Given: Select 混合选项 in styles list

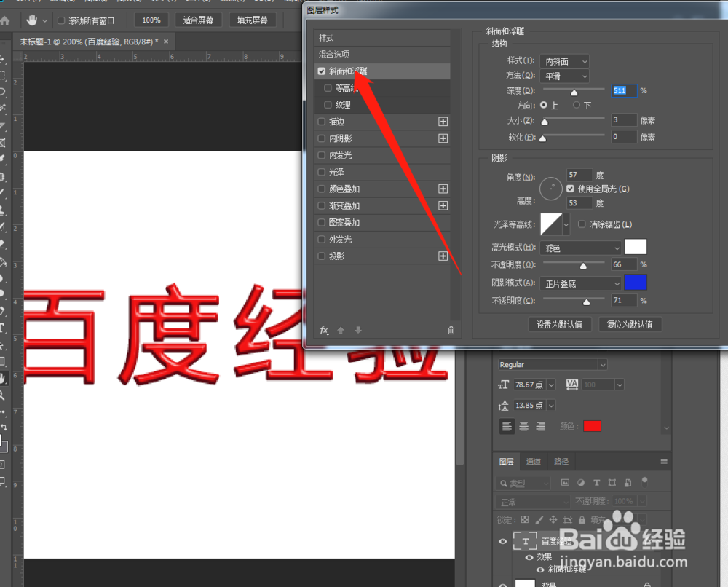Looking at the screenshot, I should tap(383, 55).
